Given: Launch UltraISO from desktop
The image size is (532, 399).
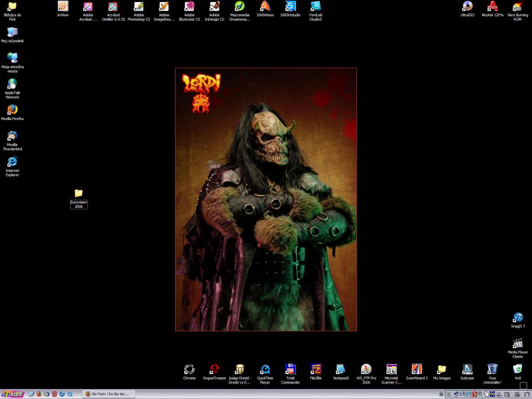Looking at the screenshot, I should tap(467, 9).
